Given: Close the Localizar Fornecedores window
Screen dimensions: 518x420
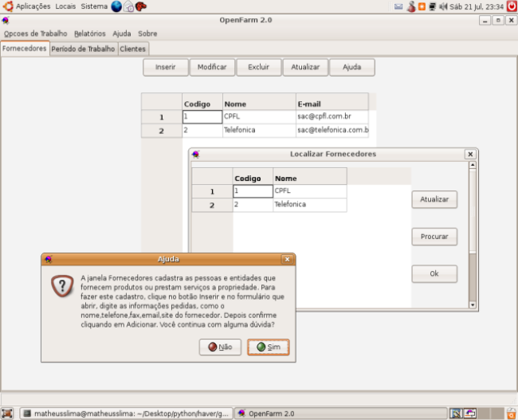Looking at the screenshot, I should pos(470,154).
